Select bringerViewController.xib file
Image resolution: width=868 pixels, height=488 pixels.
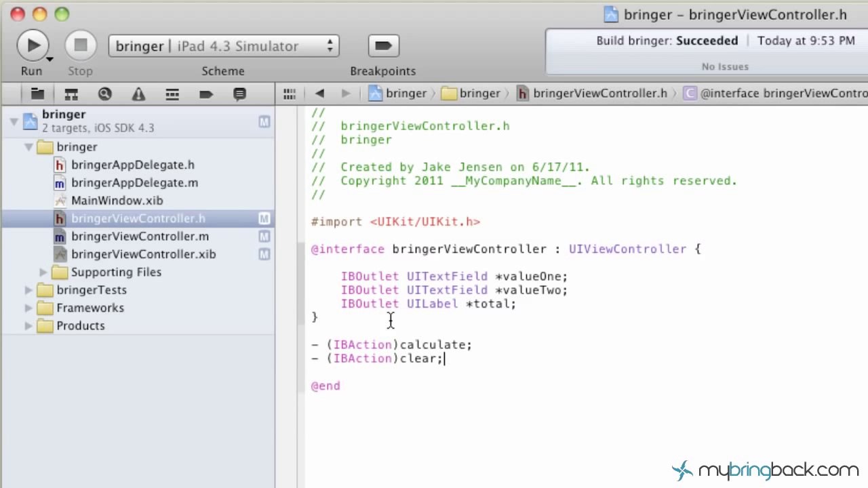pyautogui.click(x=143, y=254)
